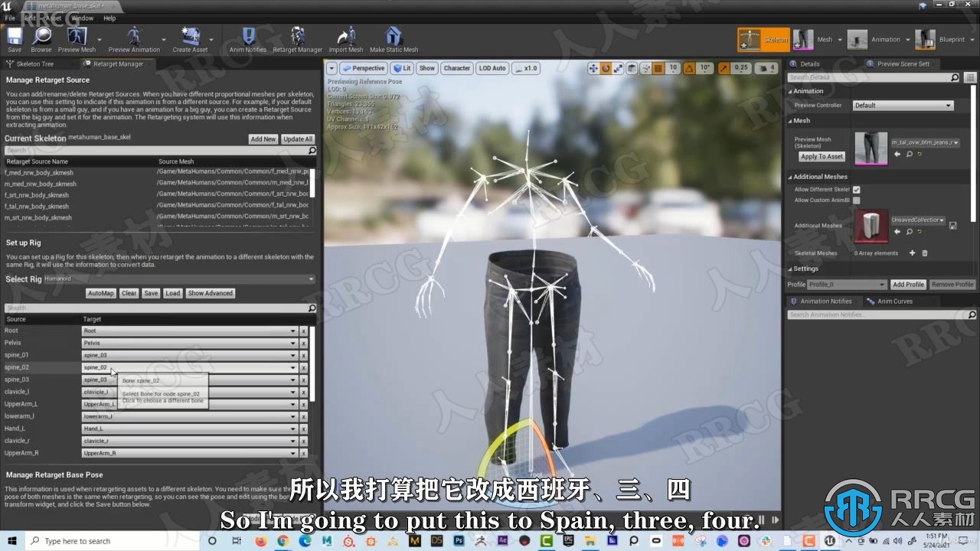Click the AutoMap button
980x551 pixels.
[x=101, y=293]
